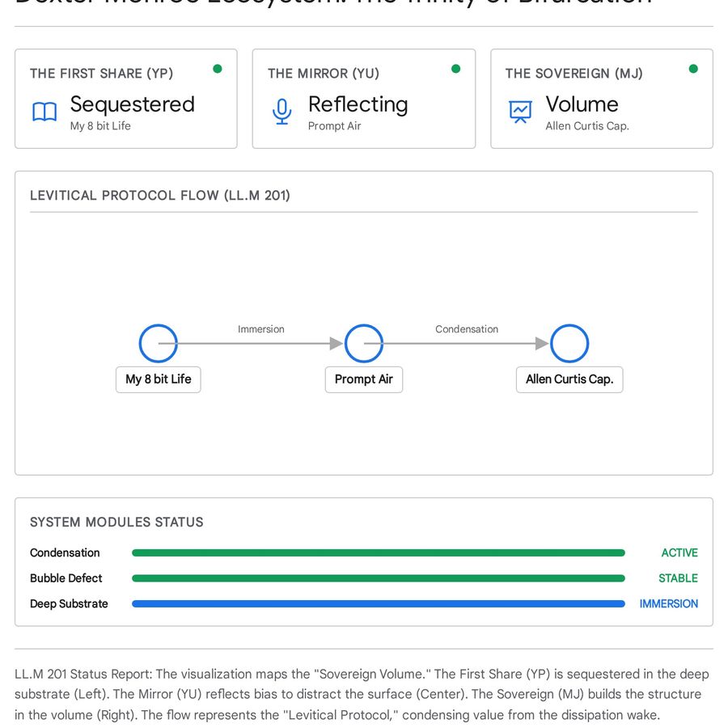Click the Allen Curtis Cap. flow label box
728x728 pixels.
pos(569,379)
